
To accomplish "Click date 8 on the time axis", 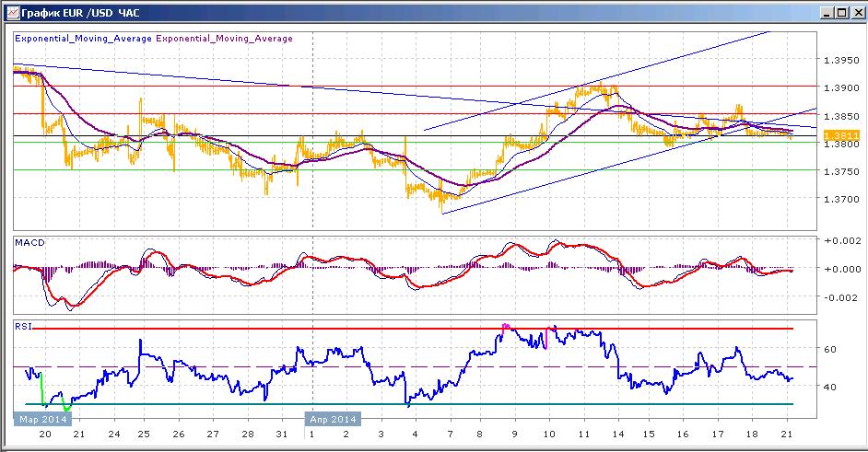I will click(x=479, y=435).
